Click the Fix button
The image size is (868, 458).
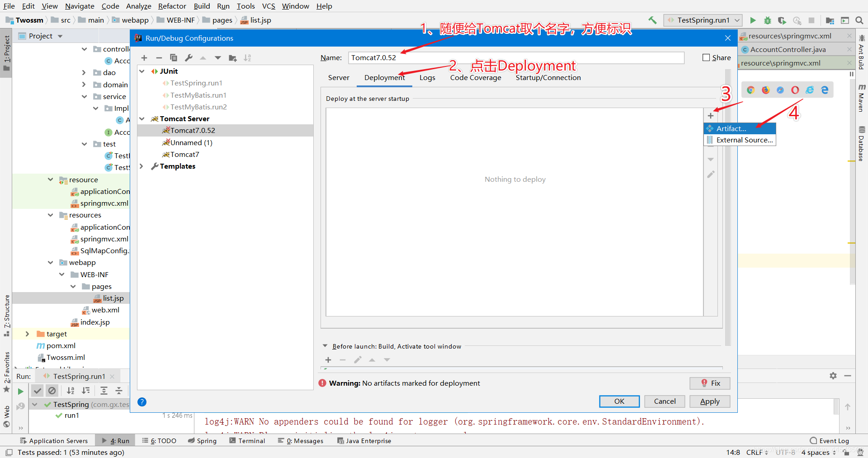pyautogui.click(x=710, y=383)
